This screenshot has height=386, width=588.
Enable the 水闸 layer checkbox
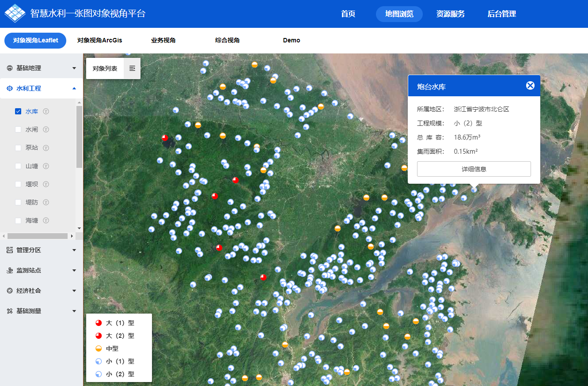pos(18,130)
